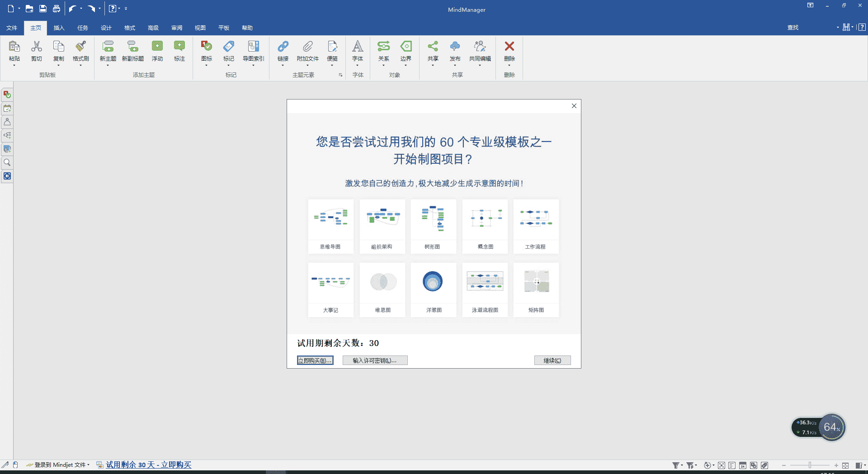Open the sign in to Mindjet Files dropdown
The image size is (868, 474).
(x=58, y=465)
